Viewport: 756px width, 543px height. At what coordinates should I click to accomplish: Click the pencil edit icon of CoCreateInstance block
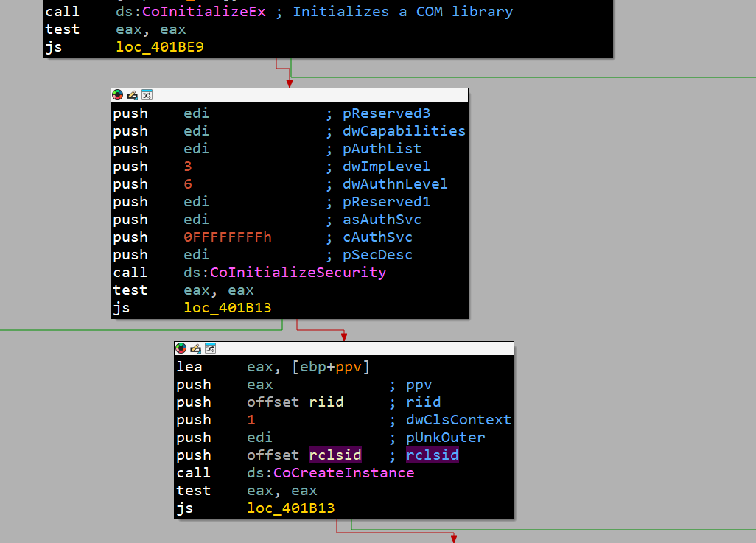195,348
